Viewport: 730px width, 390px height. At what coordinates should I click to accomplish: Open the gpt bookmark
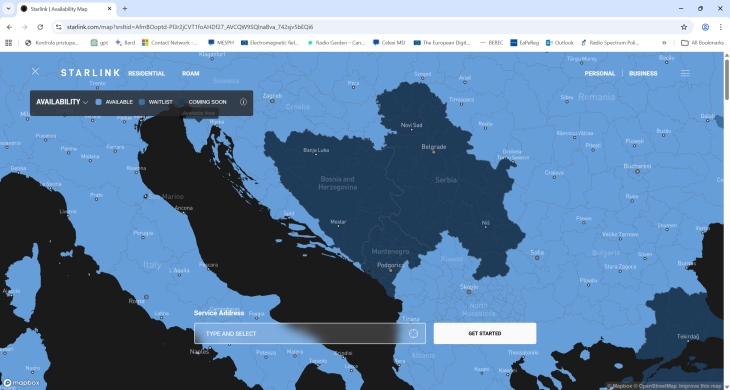(99, 42)
